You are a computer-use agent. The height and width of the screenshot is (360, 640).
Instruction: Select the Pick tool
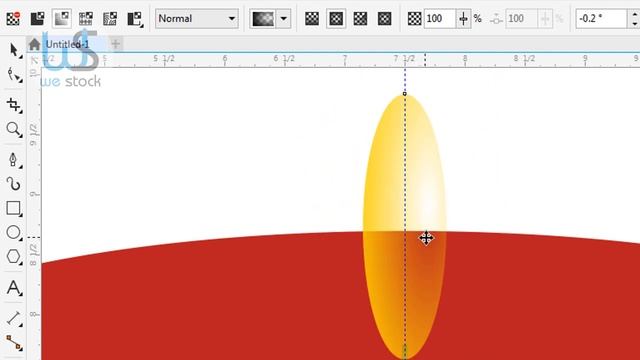[x=14, y=50]
